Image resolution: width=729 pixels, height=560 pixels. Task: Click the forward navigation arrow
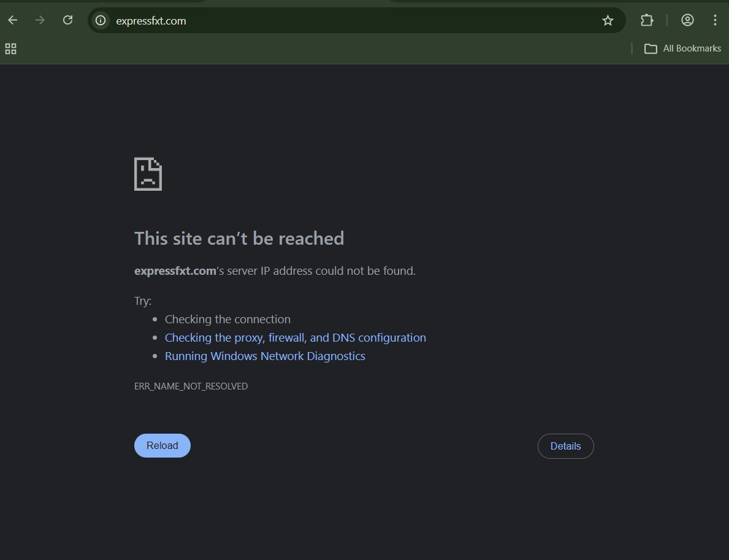tap(40, 20)
